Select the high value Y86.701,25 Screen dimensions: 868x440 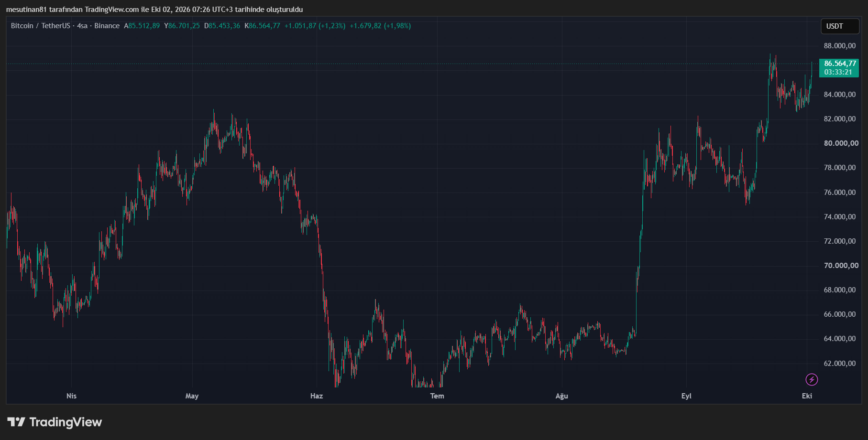coord(182,26)
